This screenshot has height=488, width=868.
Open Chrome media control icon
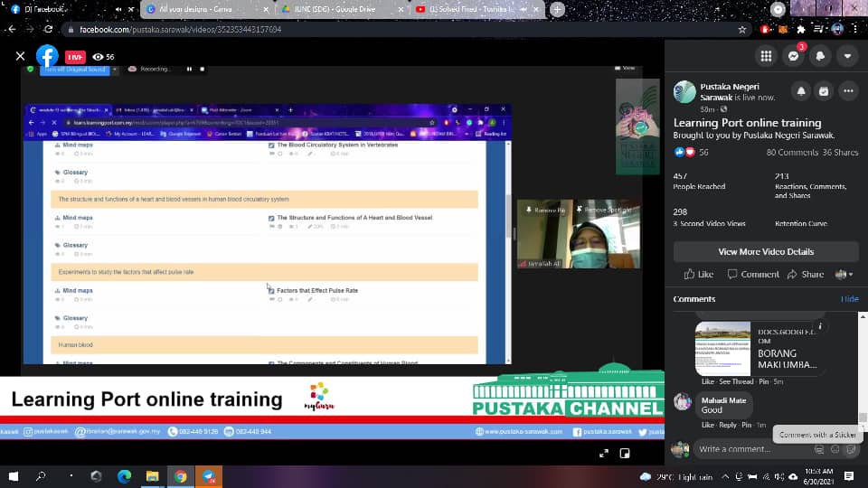point(819,29)
